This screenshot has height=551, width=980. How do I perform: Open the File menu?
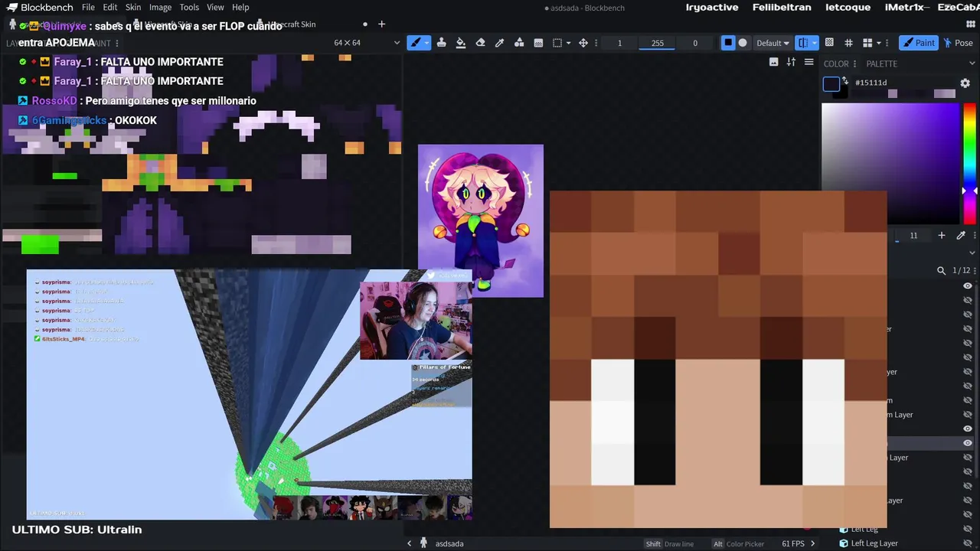(88, 8)
